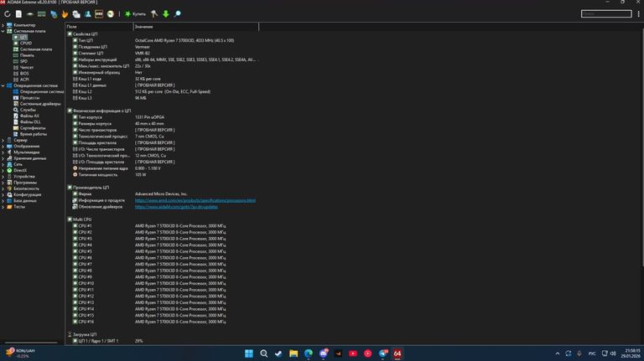Show hidden tray icons chevron

(x=558, y=353)
